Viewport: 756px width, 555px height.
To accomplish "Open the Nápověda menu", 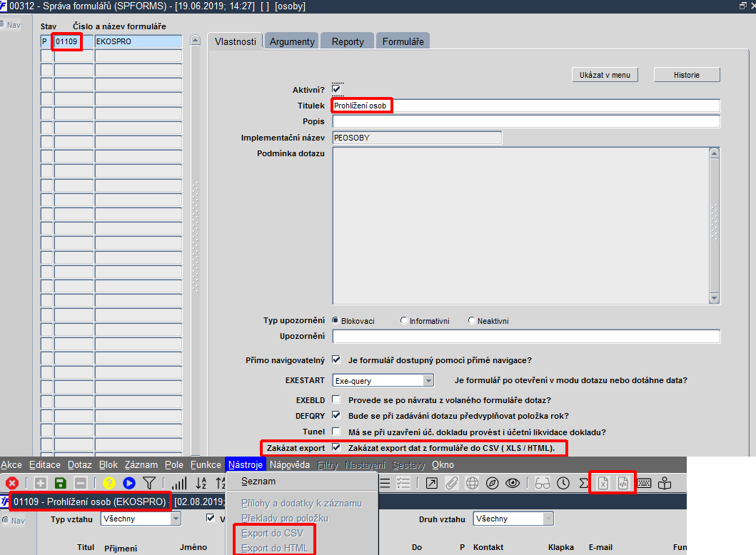I will [x=290, y=465].
